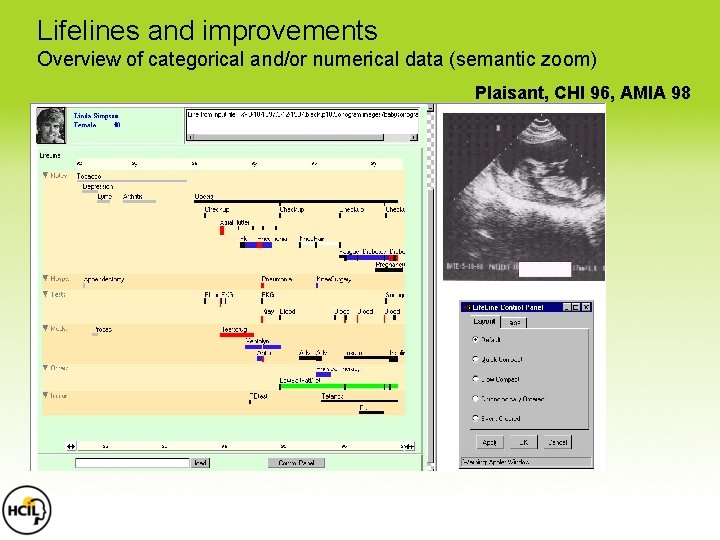Screen dimensions: 720x540
Task: Click Cancel in LifeLine Control Panel
Action: (557, 442)
